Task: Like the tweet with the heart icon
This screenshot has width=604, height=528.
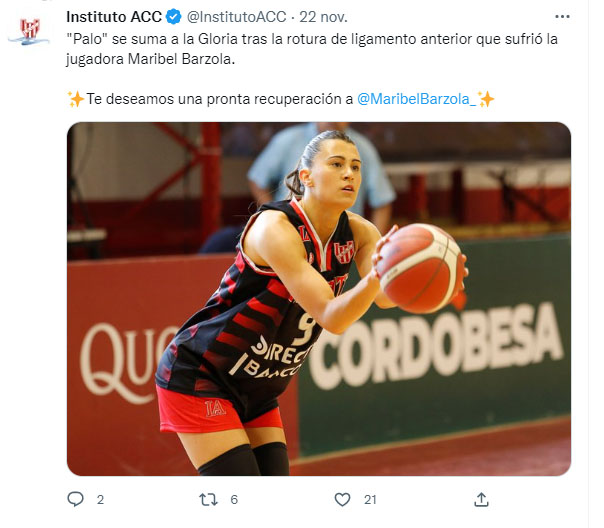Action: (342, 500)
